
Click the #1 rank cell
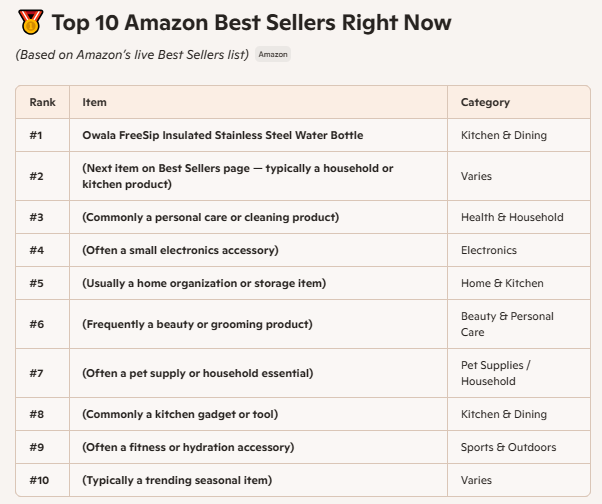(x=38, y=135)
